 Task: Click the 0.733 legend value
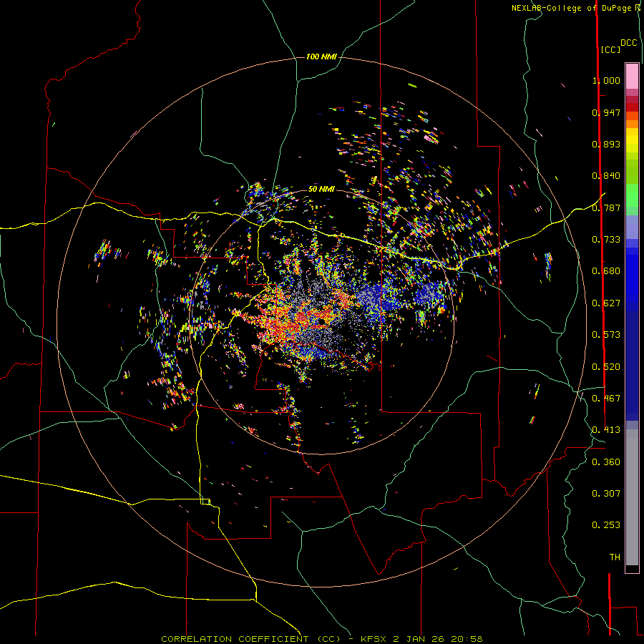pyautogui.click(x=606, y=240)
